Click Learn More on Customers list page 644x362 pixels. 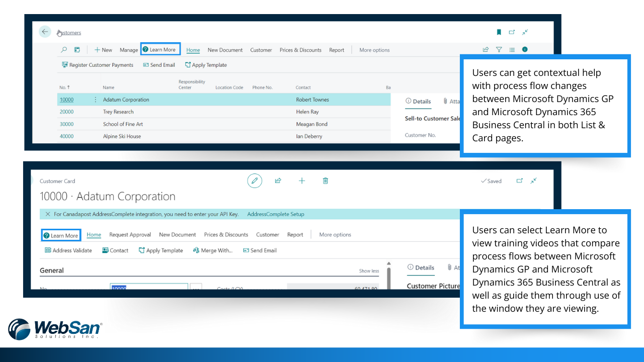tap(160, 49)
